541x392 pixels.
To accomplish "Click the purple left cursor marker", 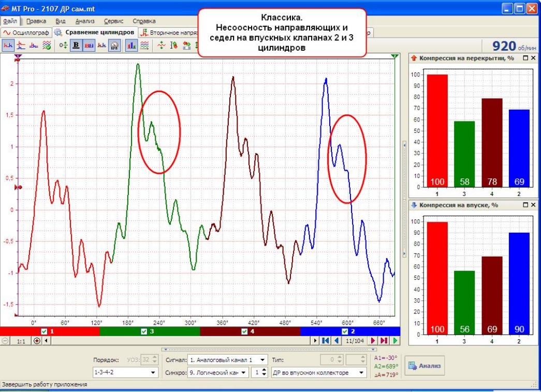I will pyautogui.click(x=18, y=56).
